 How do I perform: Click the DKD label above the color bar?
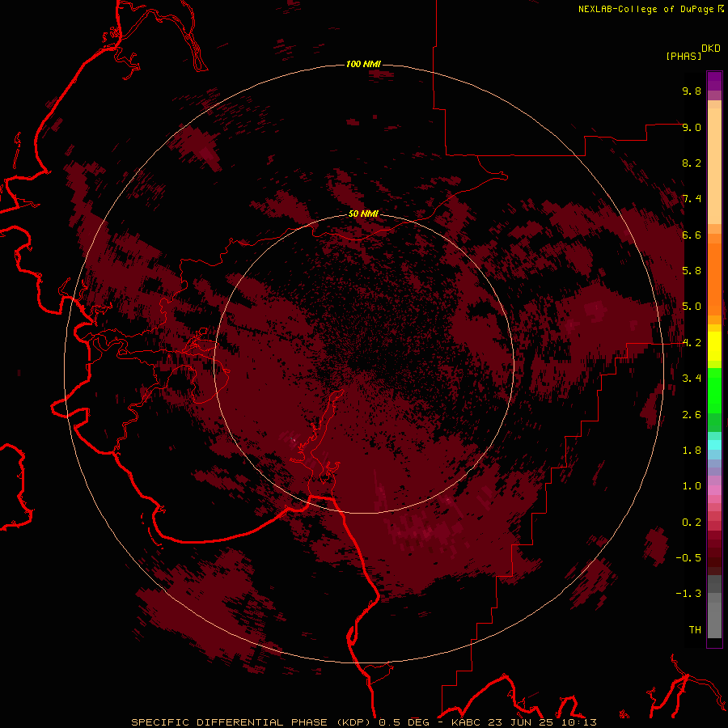click(711, 49)
